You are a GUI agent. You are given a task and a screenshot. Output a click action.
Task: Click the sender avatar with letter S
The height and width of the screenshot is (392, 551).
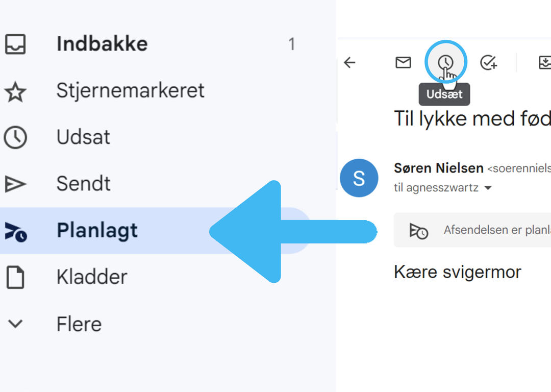(x=359, y=178)
